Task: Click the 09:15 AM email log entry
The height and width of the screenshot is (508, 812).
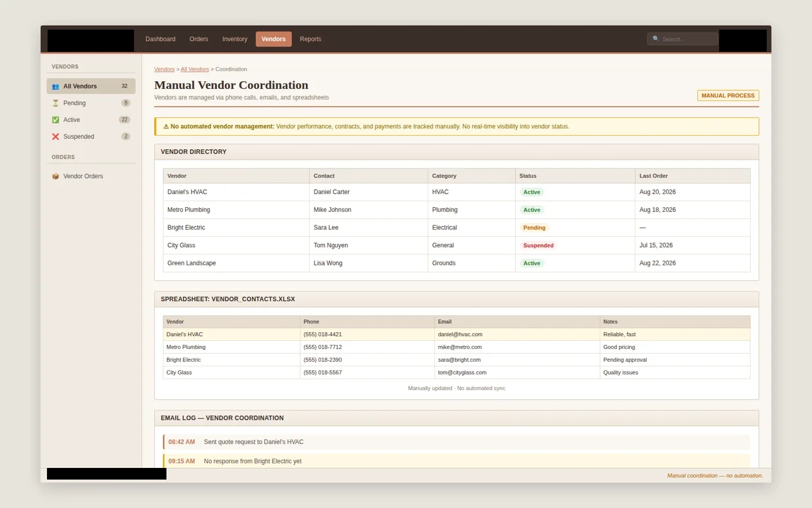Action: pos(456,461)
